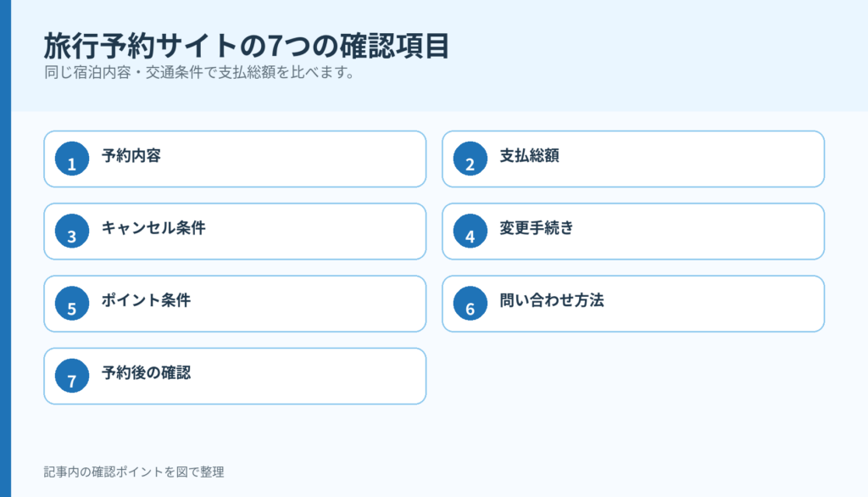This screenshot has width=868, height=497.
Task: Click the number 2 circle badge
Action: point(470,159)
